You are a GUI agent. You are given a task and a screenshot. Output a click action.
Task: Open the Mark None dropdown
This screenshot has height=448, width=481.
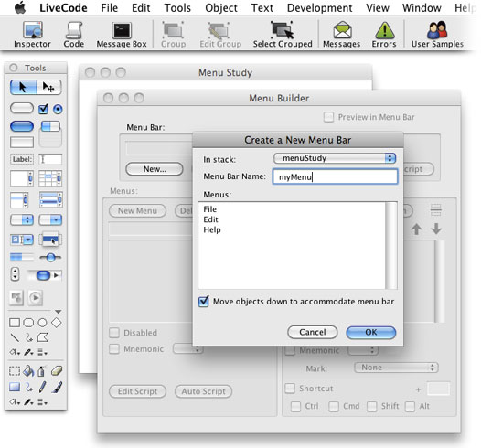point(396,368)
